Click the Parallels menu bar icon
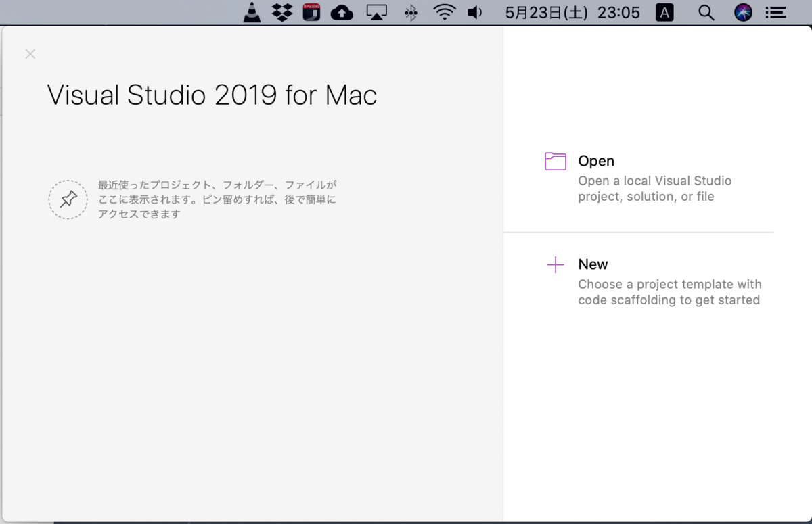812x524 pixels. click(311, 12)
